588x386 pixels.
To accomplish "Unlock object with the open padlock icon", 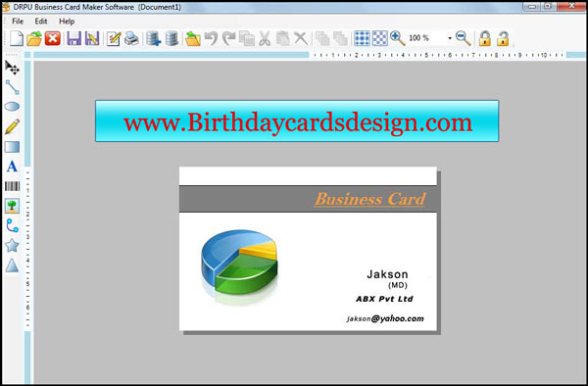I will (503, 38).
